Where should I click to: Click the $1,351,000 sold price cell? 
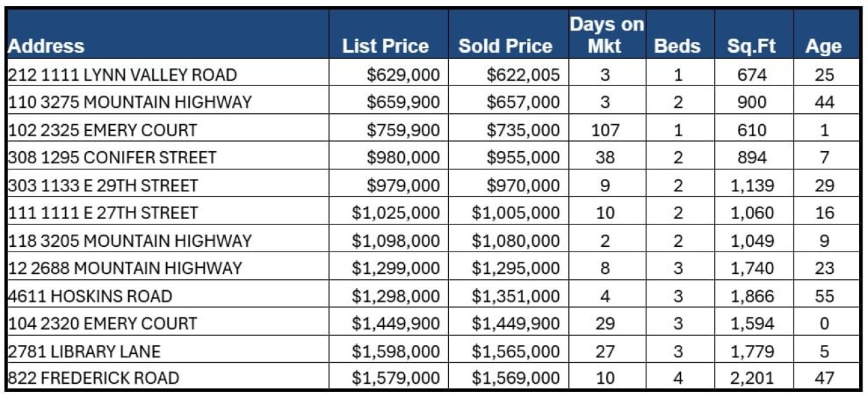click(516, 296)
